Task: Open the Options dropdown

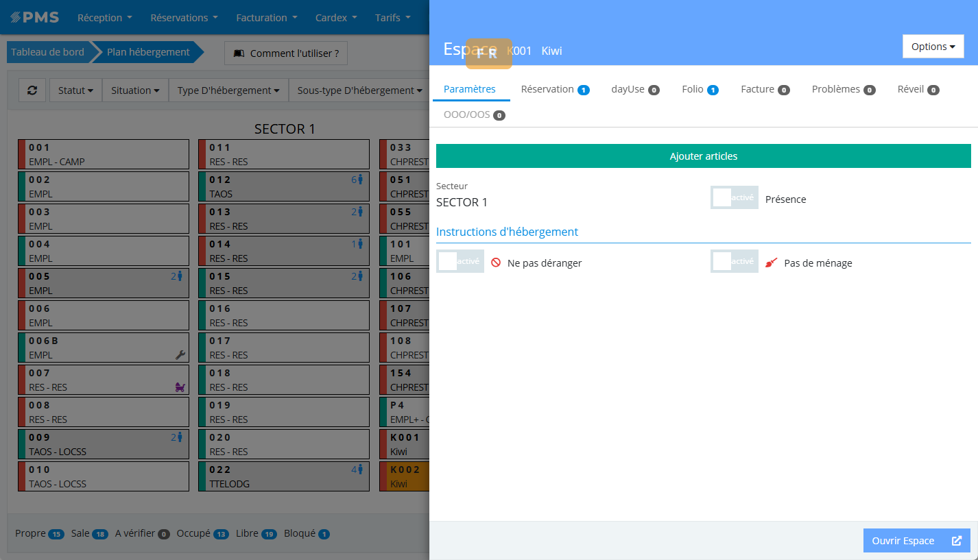Action: coord(933,47)
